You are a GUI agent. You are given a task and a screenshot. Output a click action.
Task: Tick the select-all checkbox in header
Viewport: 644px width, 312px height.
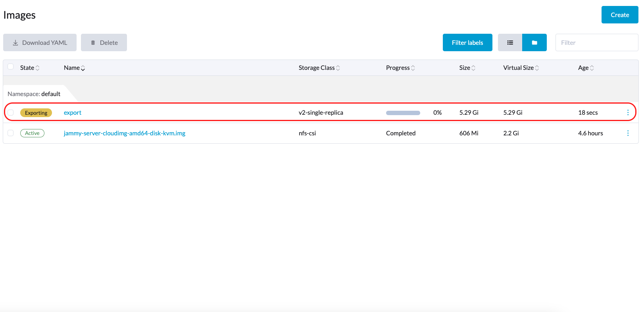(11, 67)
